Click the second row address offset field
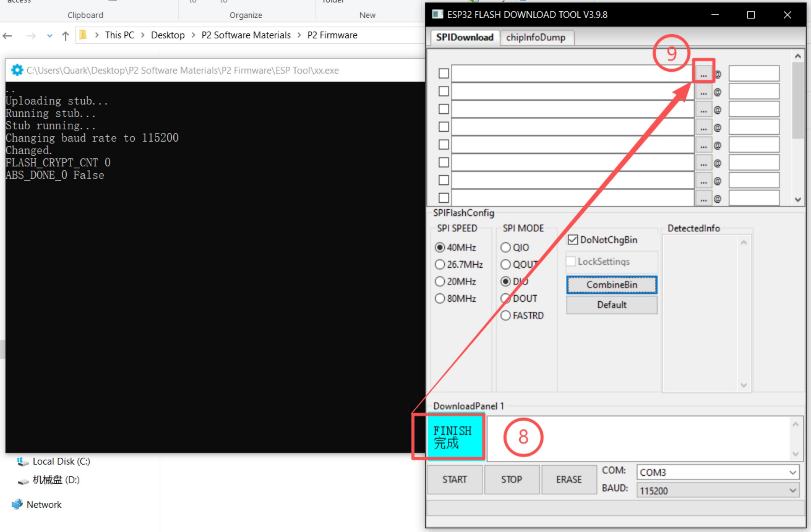The width and height of the screenshot is (811, 532). tap(754, 92)
